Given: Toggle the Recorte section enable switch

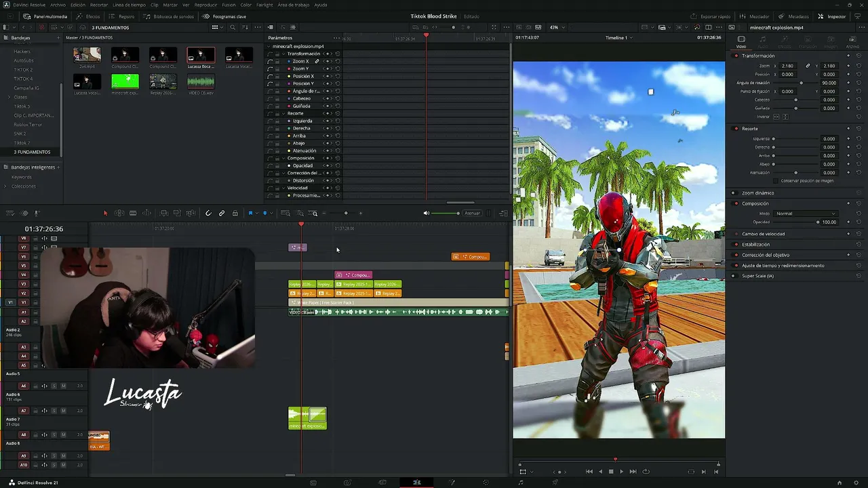Looking at the screenshot, I should (736, 128).
